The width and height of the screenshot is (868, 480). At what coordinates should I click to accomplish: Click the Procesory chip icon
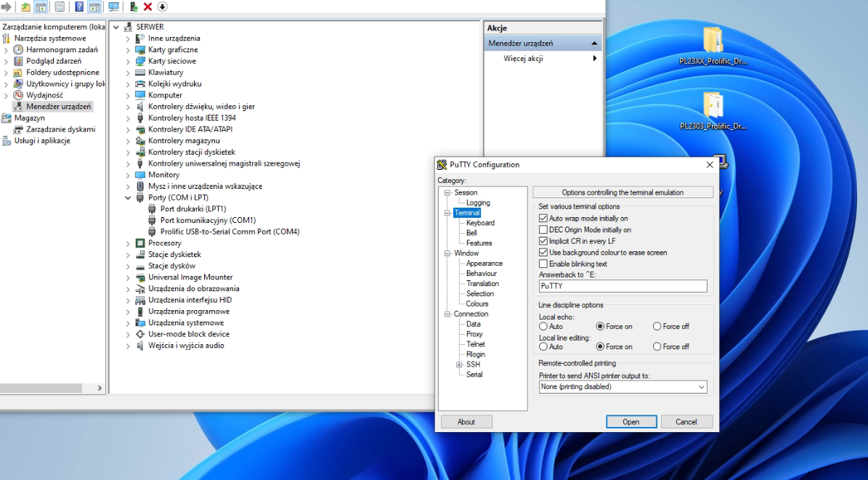(140, 243)
